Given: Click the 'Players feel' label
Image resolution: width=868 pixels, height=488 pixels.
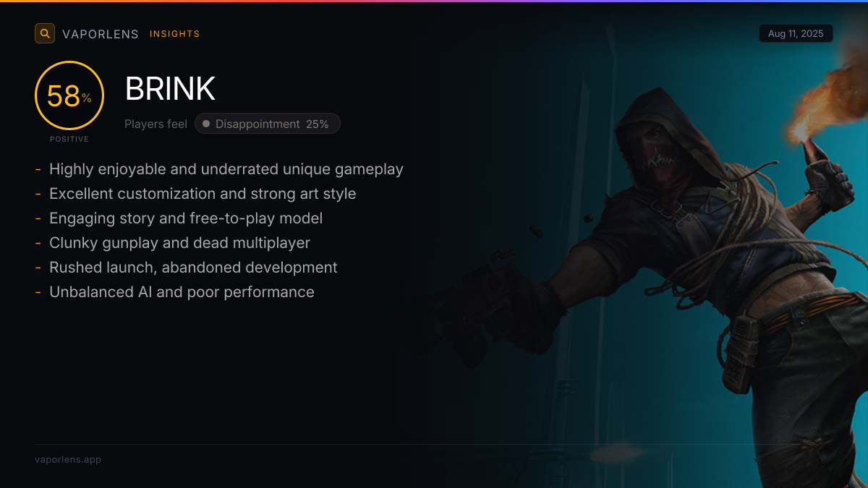Looking at the screenshot, I should click(156, 124).
